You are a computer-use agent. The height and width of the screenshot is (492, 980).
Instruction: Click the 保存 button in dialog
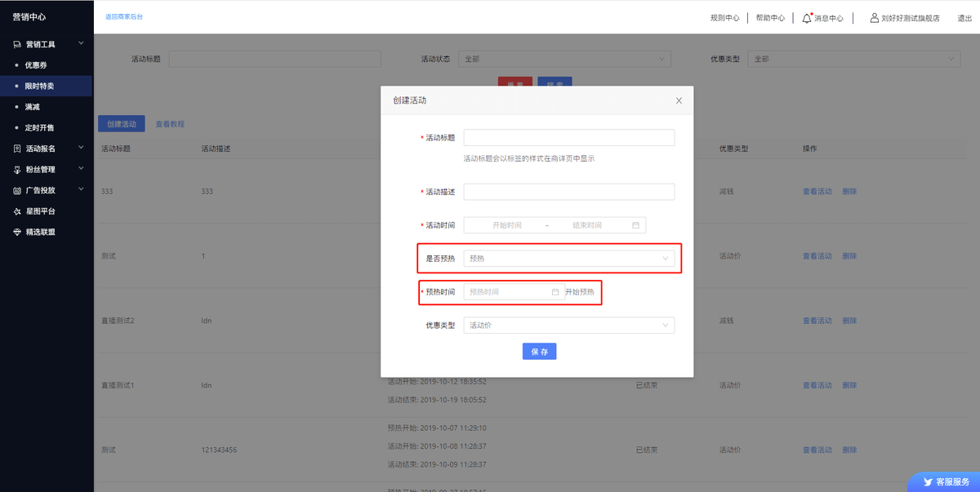tap(539, 352)
